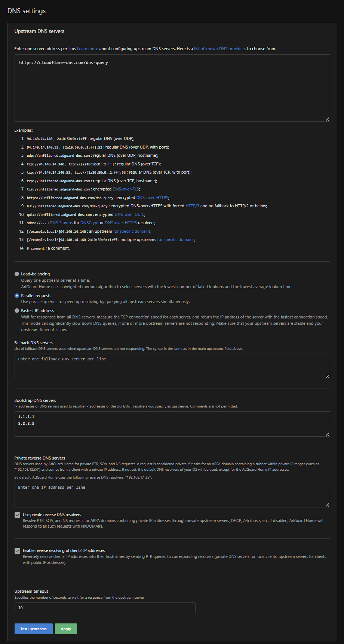Open the DNS-over-TLS link
The image size is (344, 644).
tap(125, 189)
